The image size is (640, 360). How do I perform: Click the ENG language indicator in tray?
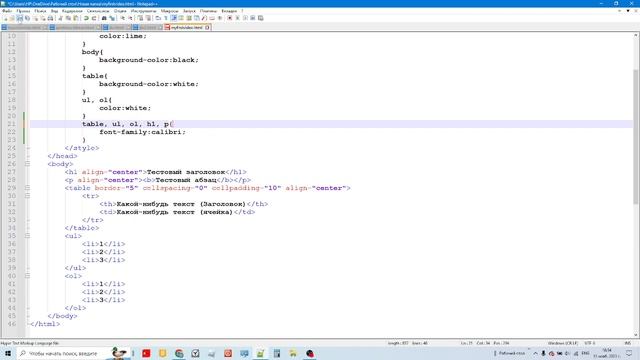[585, 353]
